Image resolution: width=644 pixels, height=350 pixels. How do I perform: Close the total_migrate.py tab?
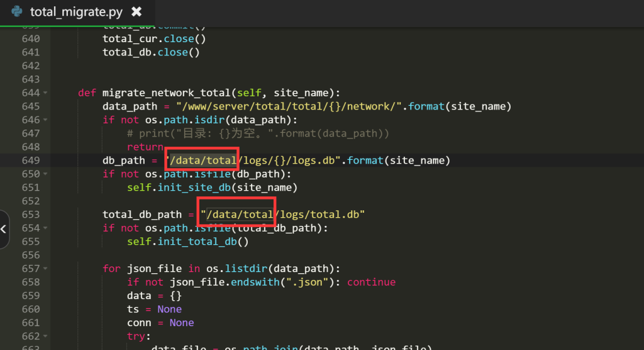[x=136, y=12]
